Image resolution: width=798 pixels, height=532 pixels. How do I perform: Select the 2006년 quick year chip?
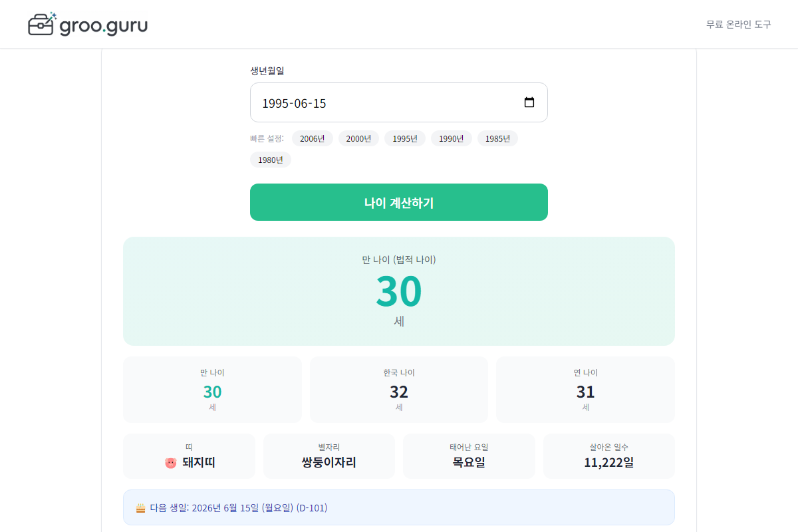tap(313, 138)
